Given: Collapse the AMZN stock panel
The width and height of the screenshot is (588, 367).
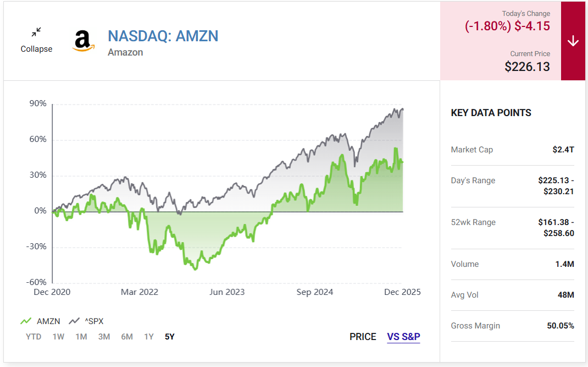Looking at the screenshot, I should pyautogui.click(x=36, y=48).
